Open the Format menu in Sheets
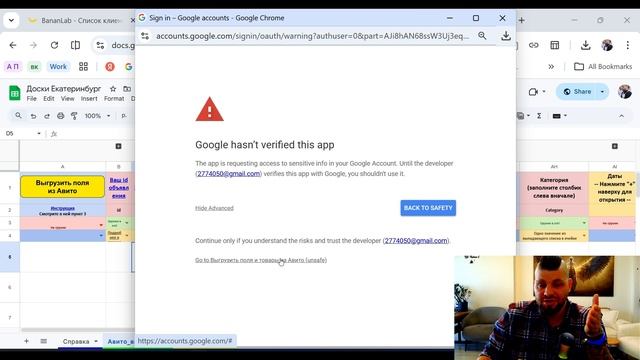The image size is (640, 360). pos(114,99)
